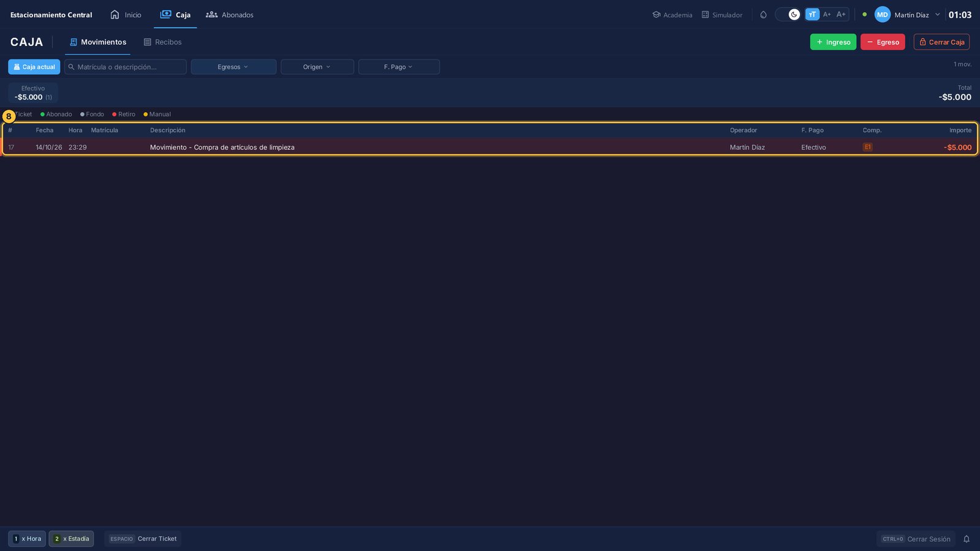Go to the Abonados section
This screenshot has width=980, height=551.
tap(230, 15)
